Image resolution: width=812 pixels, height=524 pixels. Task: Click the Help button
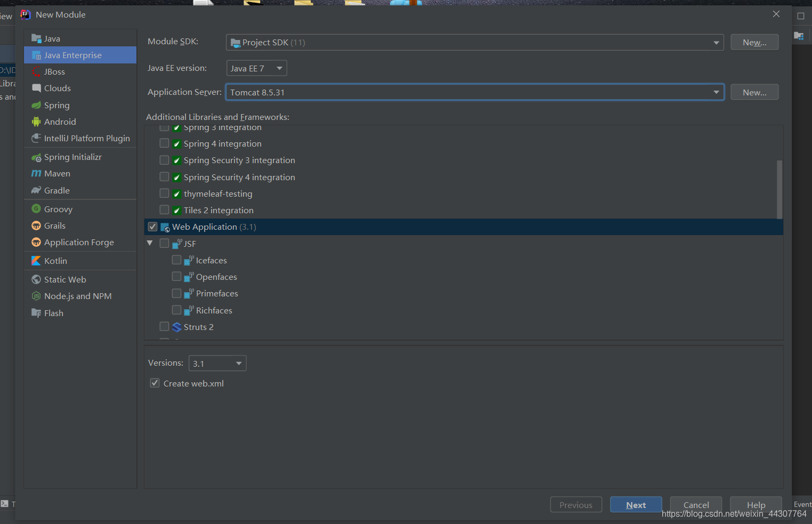click(756, 505)
